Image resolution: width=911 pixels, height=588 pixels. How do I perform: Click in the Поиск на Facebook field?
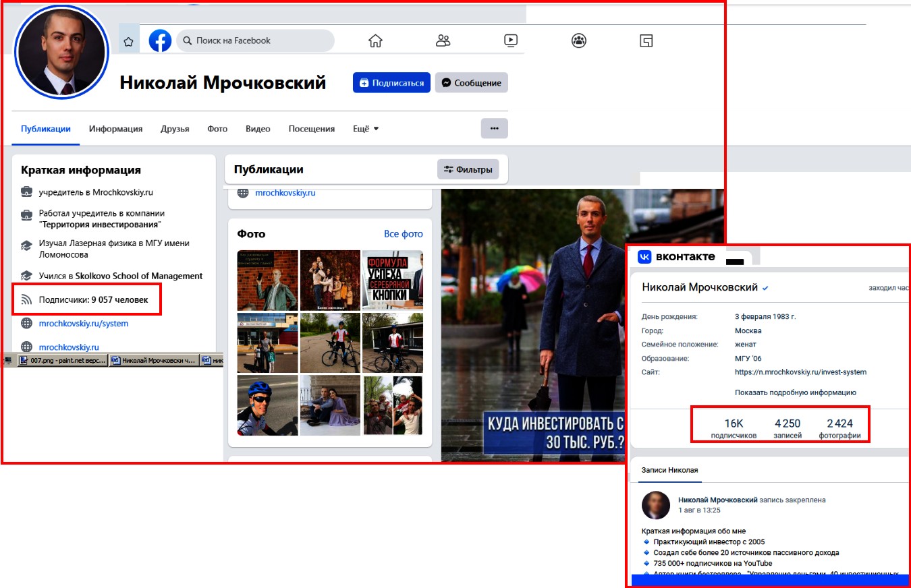[x=256, y=40]
